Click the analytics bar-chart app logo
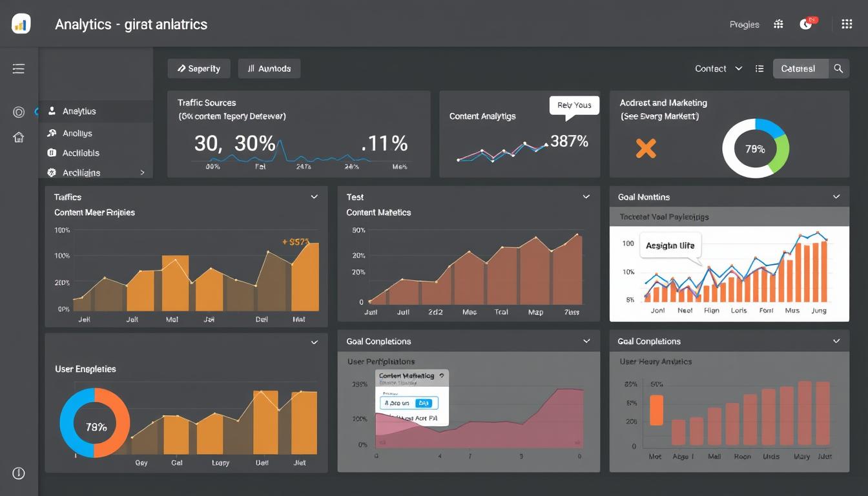 [21, 24]
